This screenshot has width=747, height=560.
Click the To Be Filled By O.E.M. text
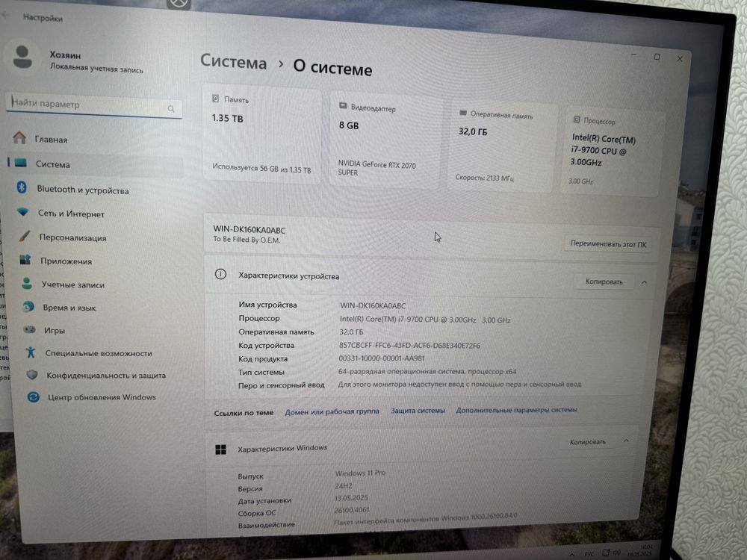tap(247, 240)
